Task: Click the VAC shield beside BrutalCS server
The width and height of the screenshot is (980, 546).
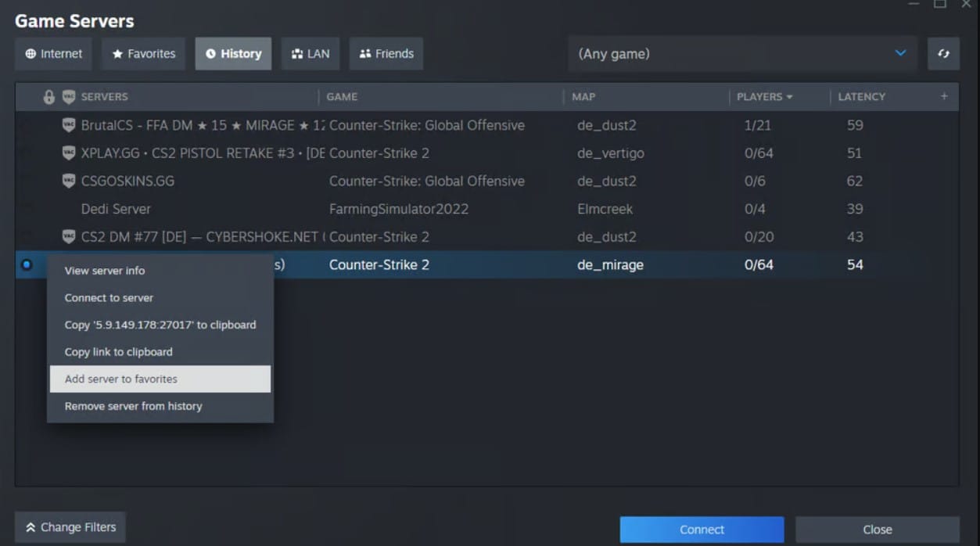Action: pos(68,125)
